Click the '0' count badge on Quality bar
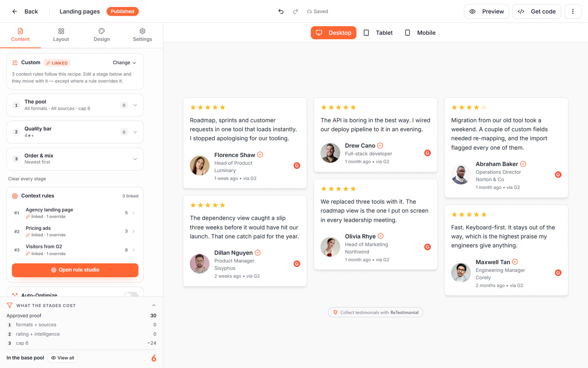The width and height of the screenshot is (588, 368). [x=124, y=132]
